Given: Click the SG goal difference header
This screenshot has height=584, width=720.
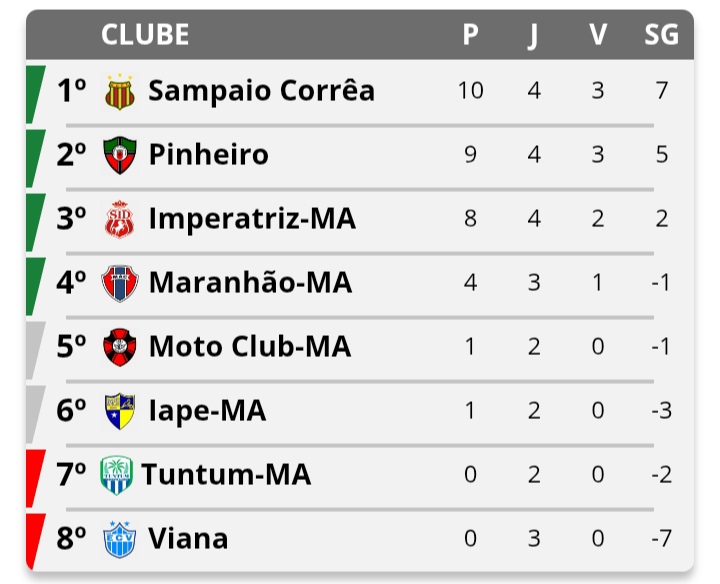Looking at the screenshot, I should 661,35.
